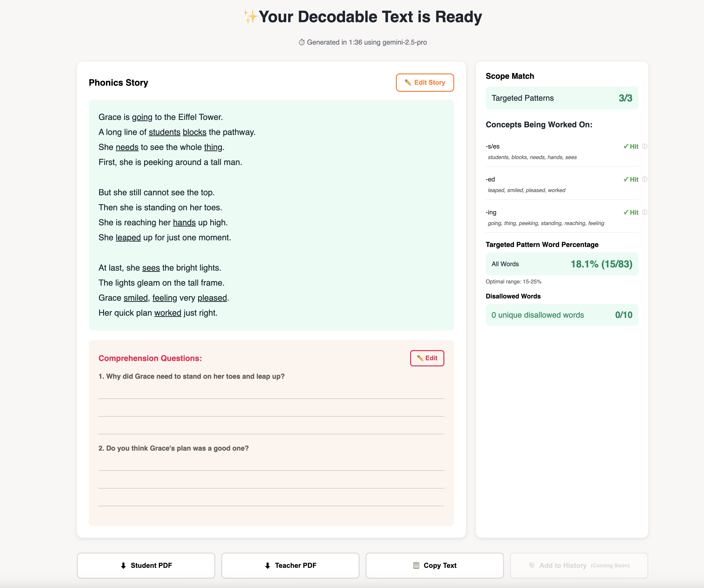Click the info icon beside -ed Hit
Image resolution: width=704 pixels, height=588 pixels.
point(644,179)
